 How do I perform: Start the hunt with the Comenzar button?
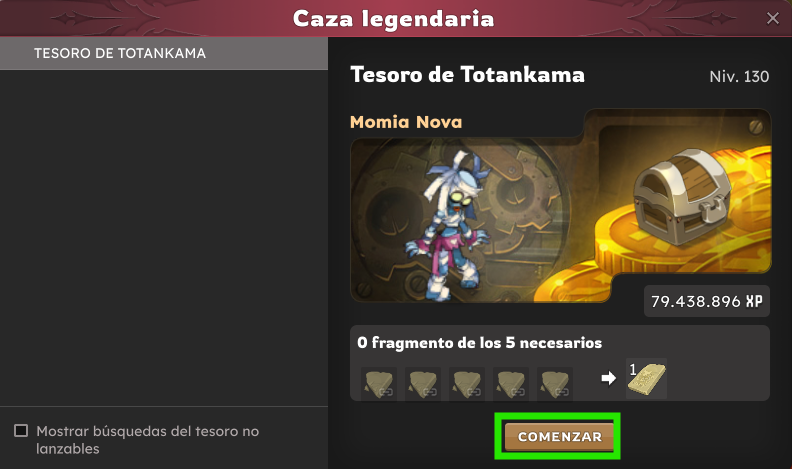pyautogui.click(x=559, y=437)
